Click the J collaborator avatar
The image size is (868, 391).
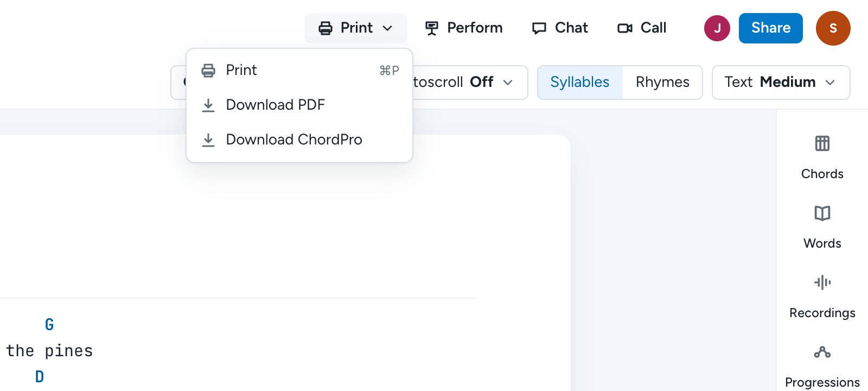click(x=717, y=28)
